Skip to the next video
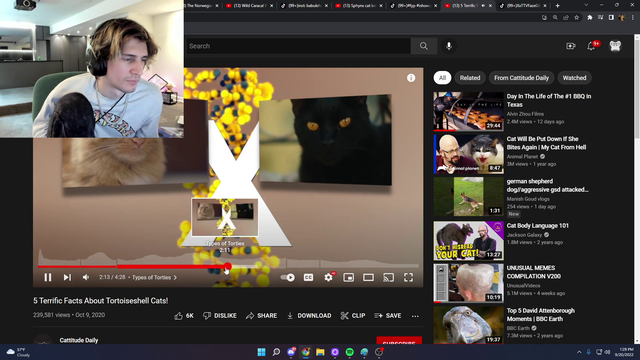This screenshot has width=640, height=360. (67, 278)
